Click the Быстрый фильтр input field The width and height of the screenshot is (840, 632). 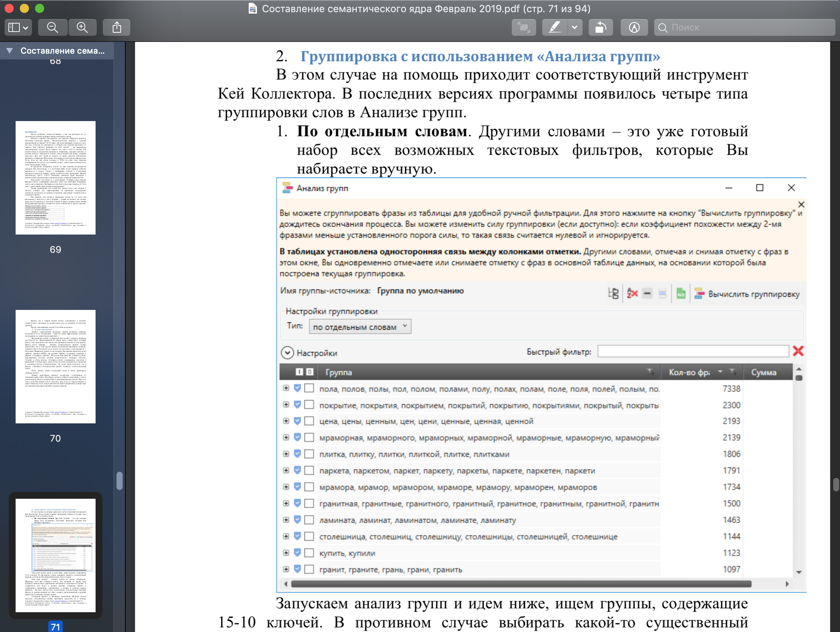pyautogui.click(x=693, y=351)
